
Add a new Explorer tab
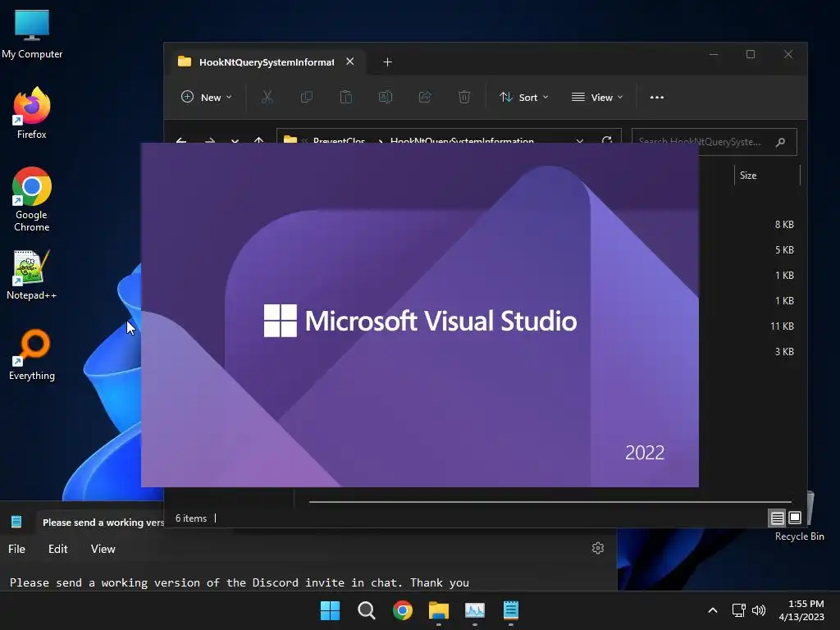tap(387, 62)
